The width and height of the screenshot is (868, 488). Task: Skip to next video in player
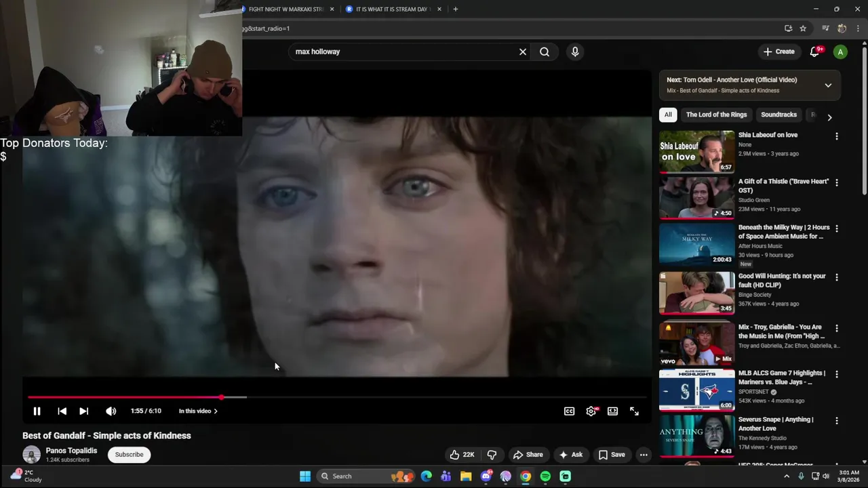pyautogui.click(x=83, y=411)
